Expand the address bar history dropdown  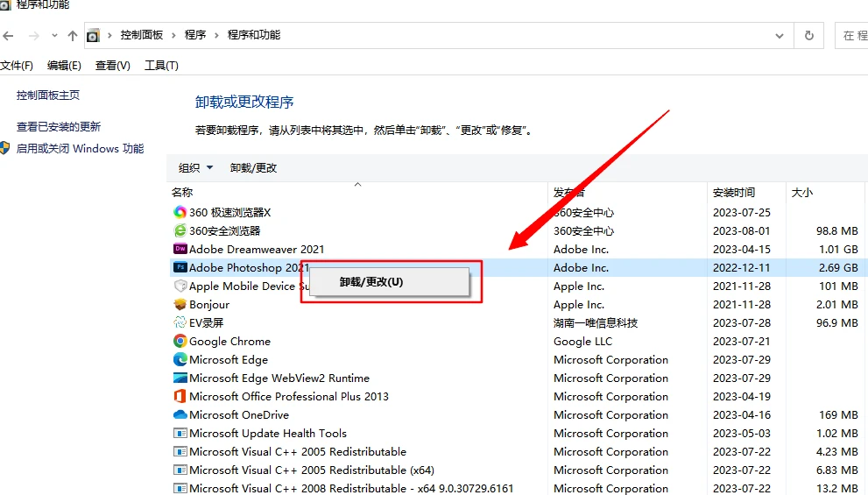pos(780,36)
